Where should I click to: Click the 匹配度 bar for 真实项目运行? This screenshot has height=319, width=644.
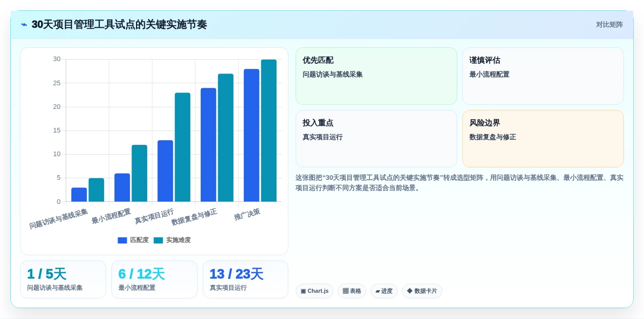point(165,171)
